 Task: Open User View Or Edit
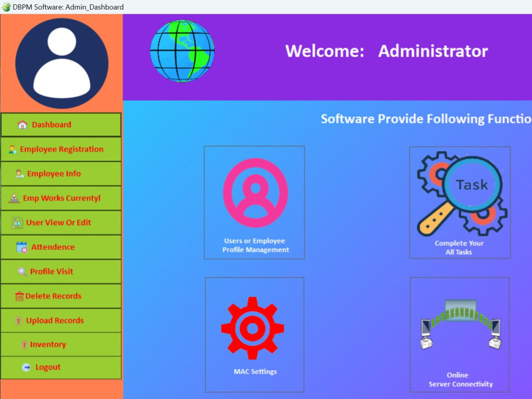point(61,222)
